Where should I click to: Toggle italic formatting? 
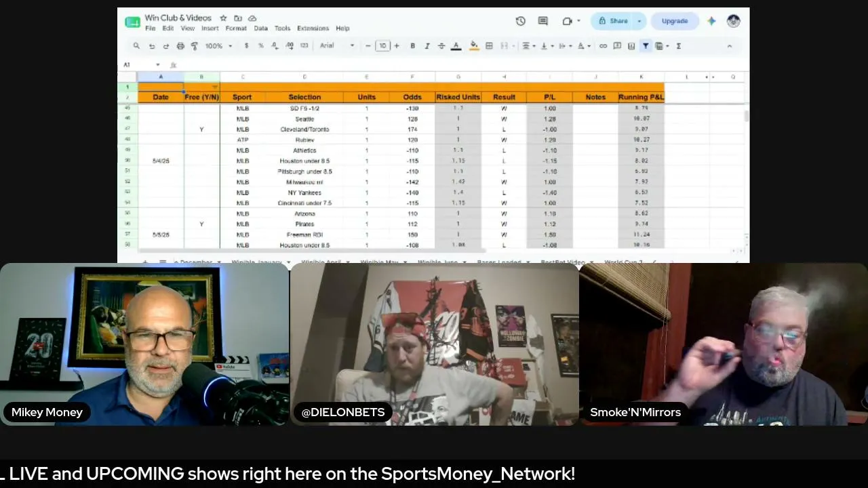(x=427, y=46)
